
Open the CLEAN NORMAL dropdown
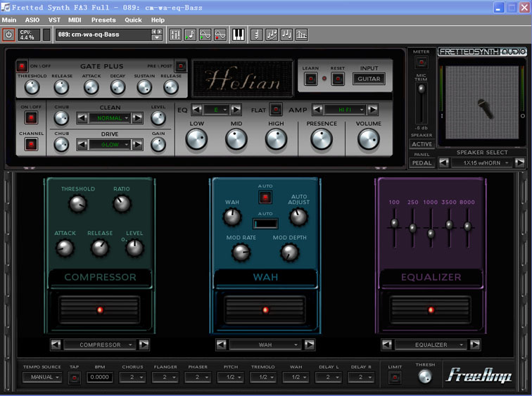pyautogui.click(x=110, y=118)
